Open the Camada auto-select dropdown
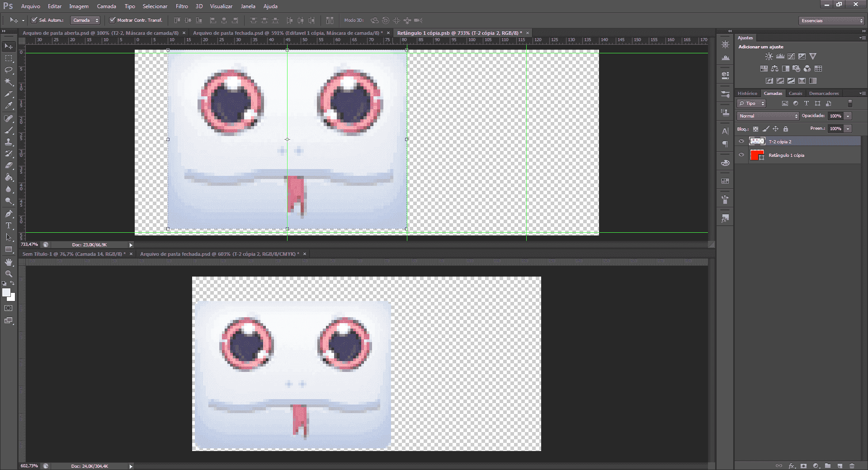This screenshot has height=470, width=868. tap(85, 20)
